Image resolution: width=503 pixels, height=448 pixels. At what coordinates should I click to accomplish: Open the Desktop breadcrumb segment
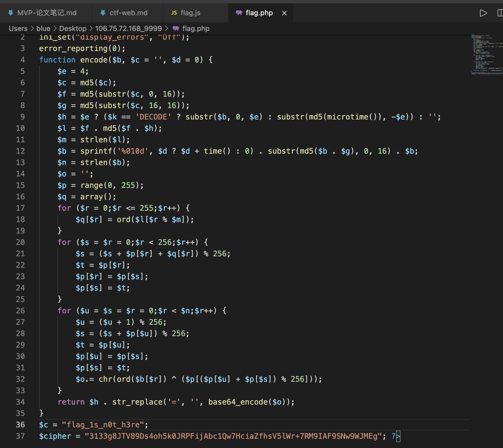point(73,29)
